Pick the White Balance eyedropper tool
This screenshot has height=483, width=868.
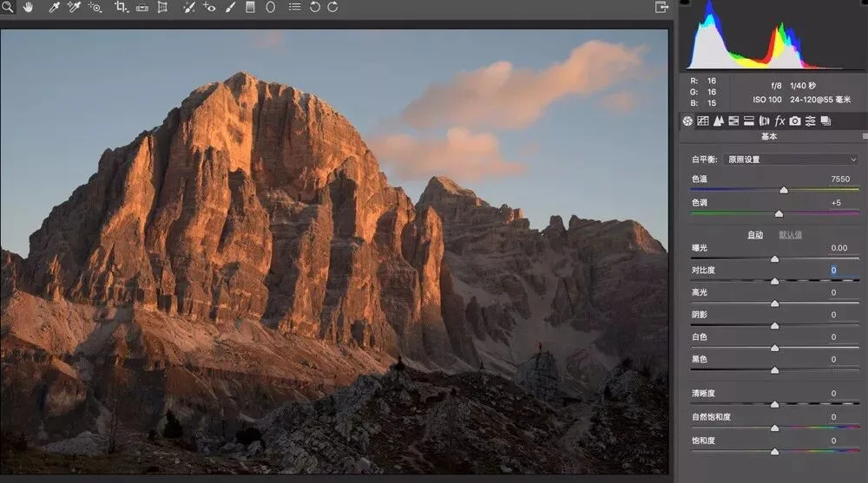pos(54,7)
